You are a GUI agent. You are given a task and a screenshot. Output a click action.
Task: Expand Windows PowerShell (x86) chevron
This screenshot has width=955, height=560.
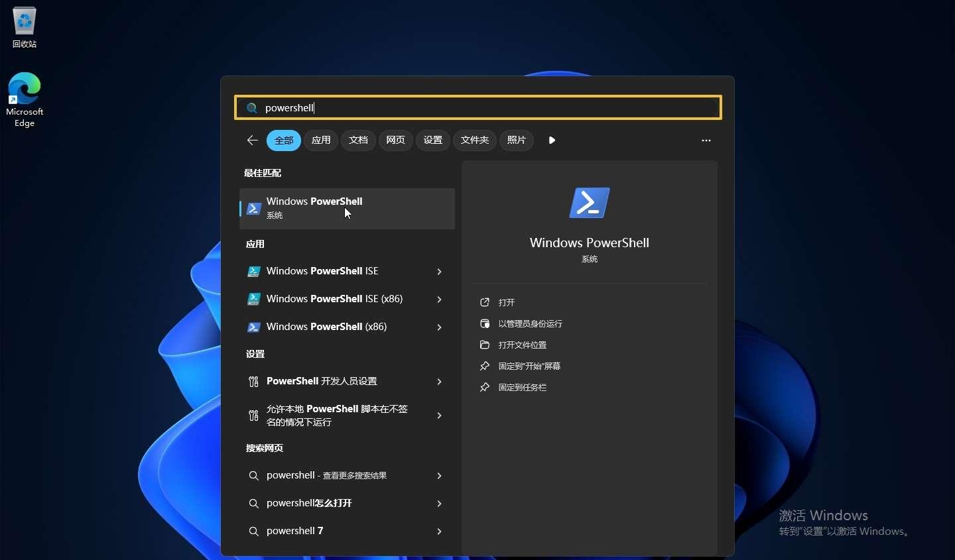tap(439, 327)
